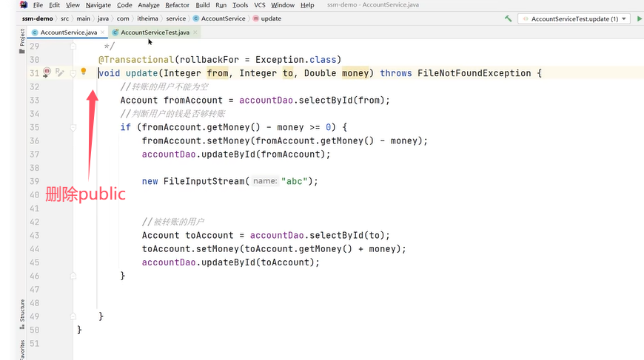
Task: Open the Favorites tool window
Action: tap(21, 350)
